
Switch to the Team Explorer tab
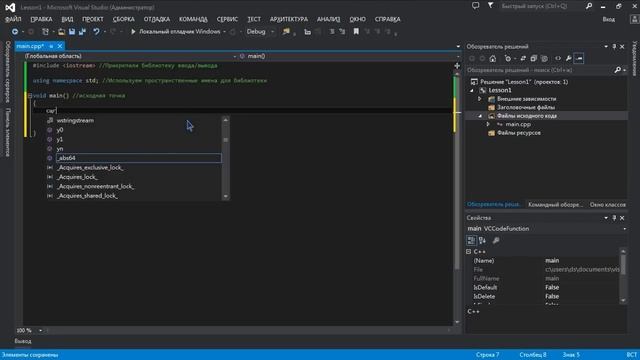(x=555, y=204)
